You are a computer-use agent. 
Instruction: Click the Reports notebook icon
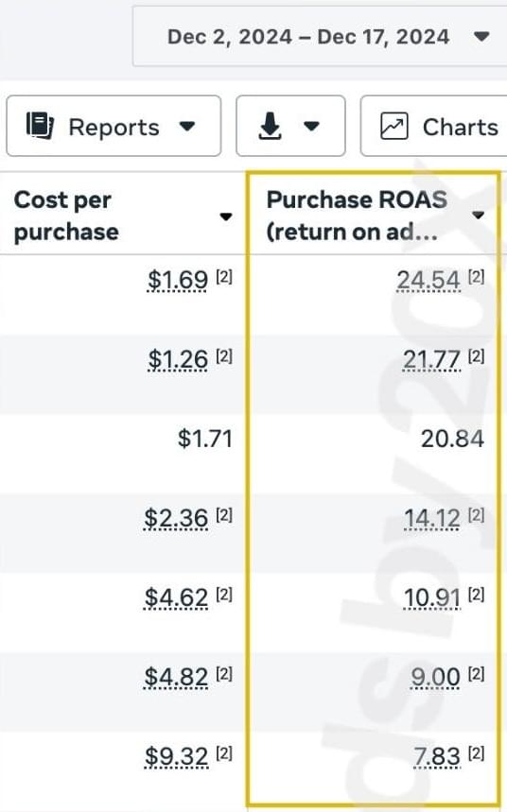pyautogui.click(x=40, y=126)
